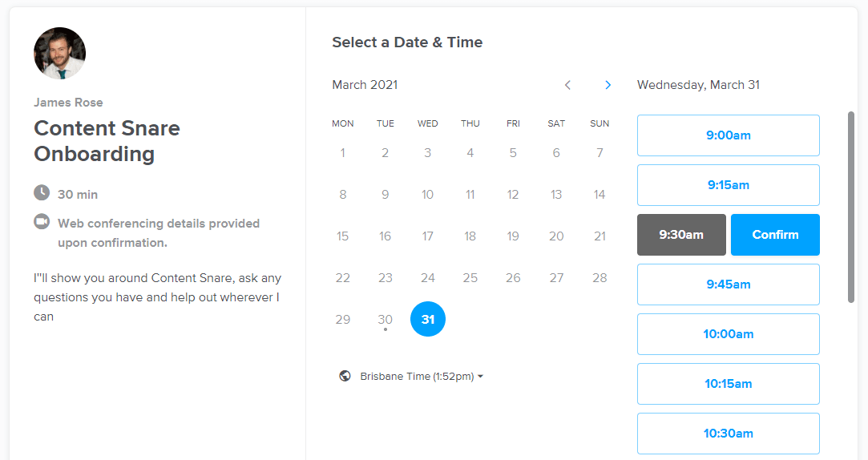Confirm the 9:30am time slot
868x460 pixels.
(x=775, y=235)
